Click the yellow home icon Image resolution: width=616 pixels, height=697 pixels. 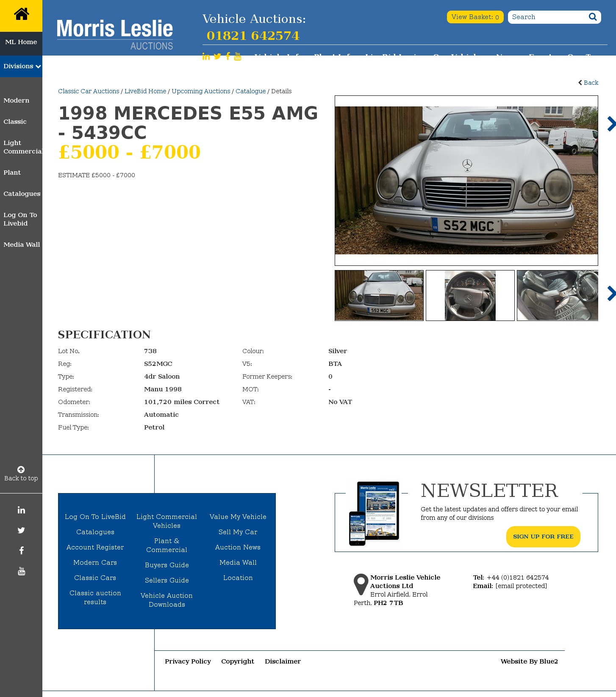21,14
